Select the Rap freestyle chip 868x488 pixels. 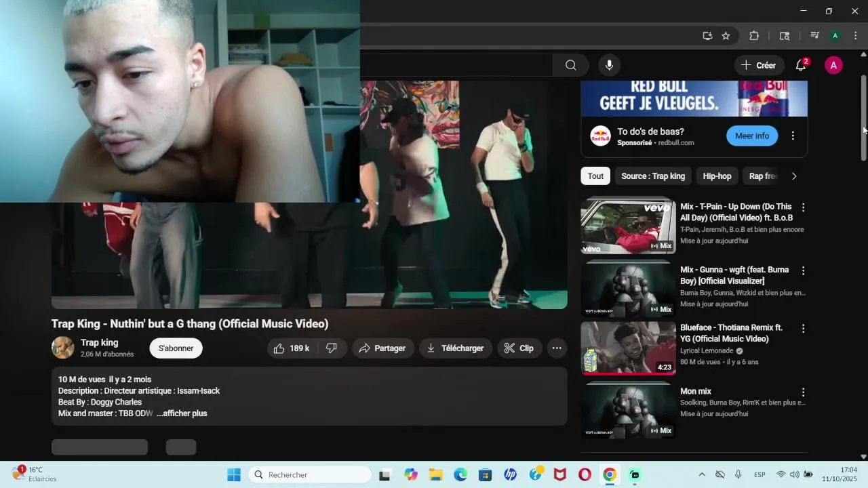coord(762,176)
